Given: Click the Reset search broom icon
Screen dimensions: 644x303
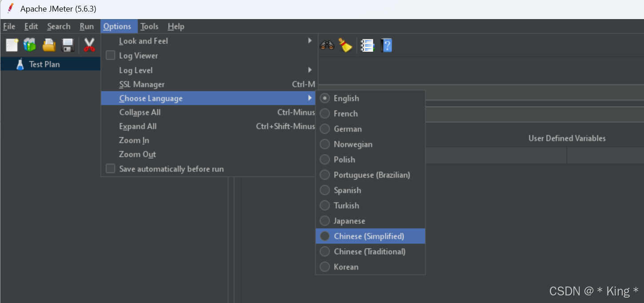Looking at the screenshot, I should pyautogui.click(x=345, y=45).
